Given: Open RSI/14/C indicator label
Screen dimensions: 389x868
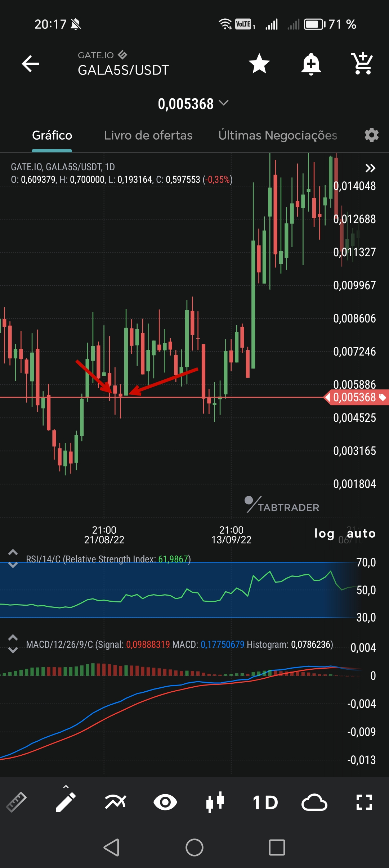Looking at the screenshot, I should click(108, 559).
